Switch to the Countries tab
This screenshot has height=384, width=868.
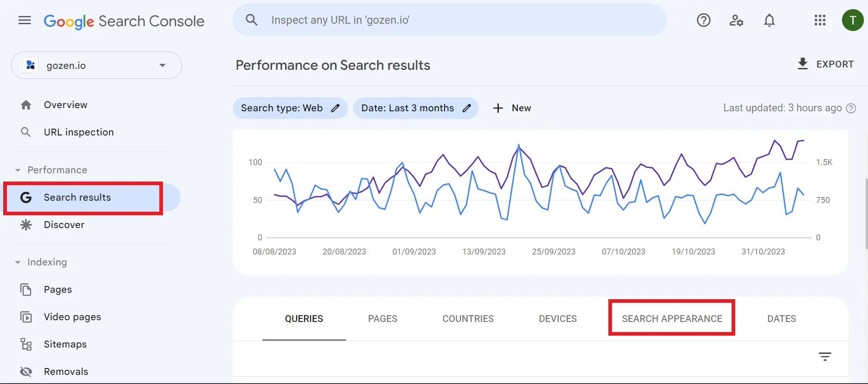468,319
